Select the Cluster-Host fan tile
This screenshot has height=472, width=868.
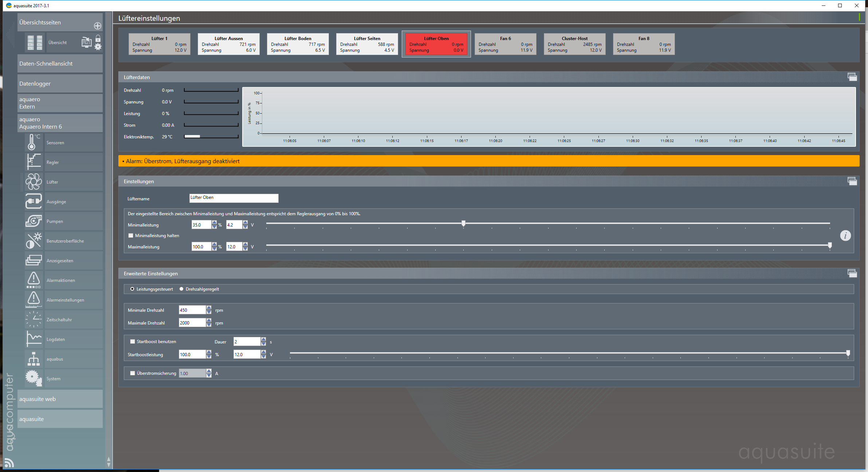pyautogui.click(x=574, y=44)
